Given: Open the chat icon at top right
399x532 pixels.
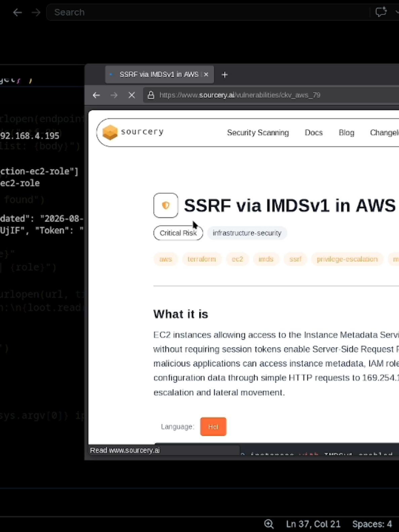Looking at the screenshot, I should point(381,12).
